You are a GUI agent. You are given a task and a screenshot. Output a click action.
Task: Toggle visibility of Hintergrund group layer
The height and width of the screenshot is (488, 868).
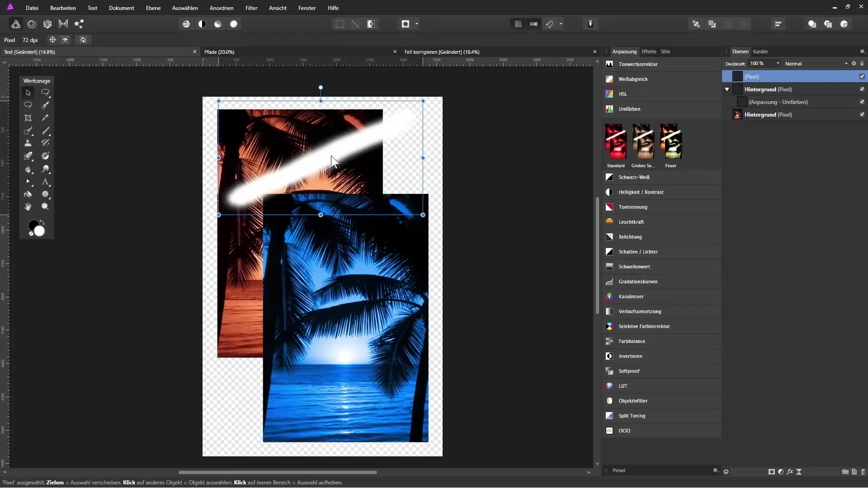tap(862, 89)
